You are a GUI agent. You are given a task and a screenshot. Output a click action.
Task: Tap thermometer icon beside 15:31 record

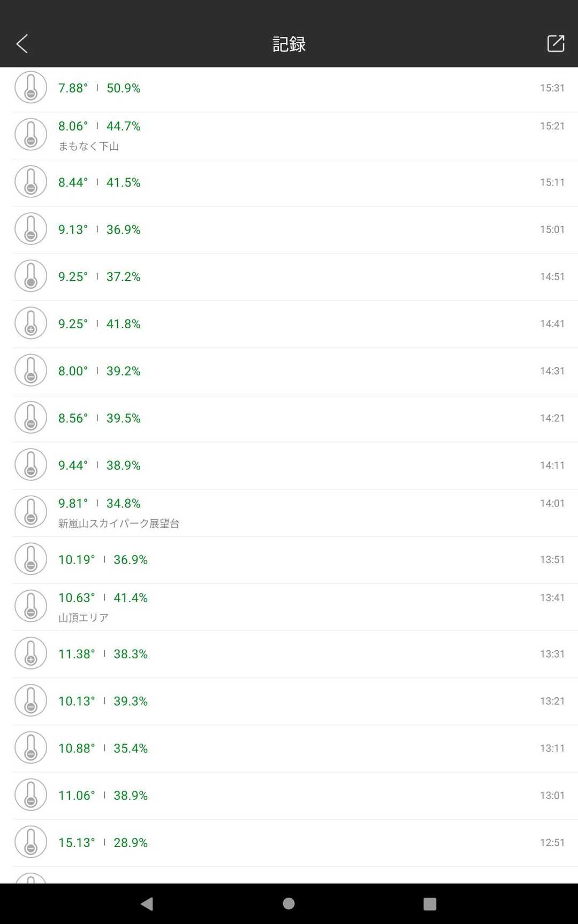31,88
